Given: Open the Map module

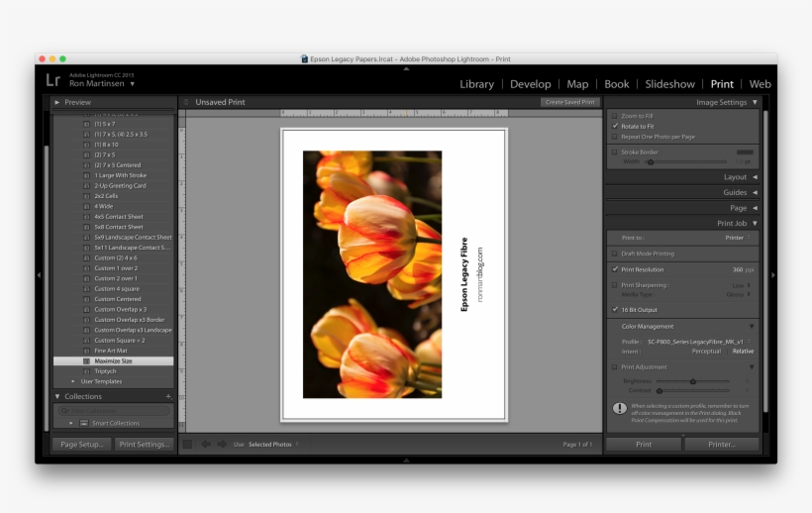Looking at the screenshot, I should (577, 84).
